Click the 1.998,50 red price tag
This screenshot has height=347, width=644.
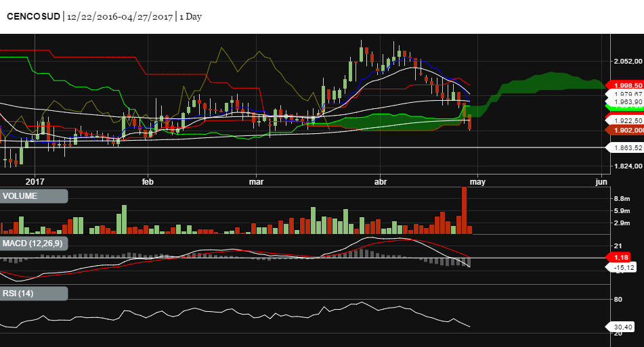tap(624, 85)
